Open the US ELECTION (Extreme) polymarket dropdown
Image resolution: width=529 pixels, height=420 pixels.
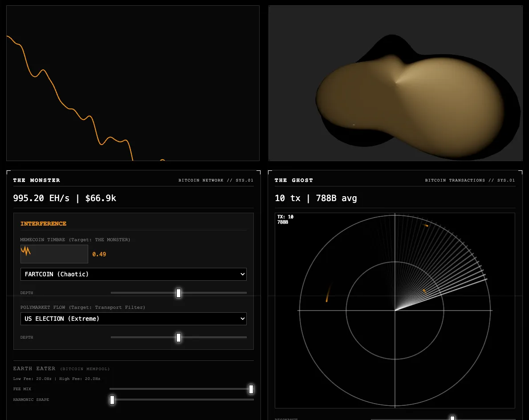click(x=133, y=319)
